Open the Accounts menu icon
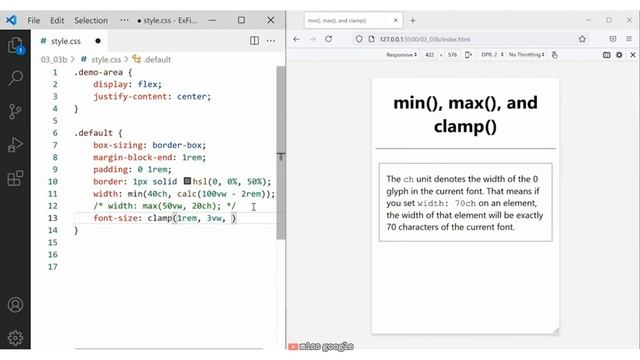 (x=15, y=304)
